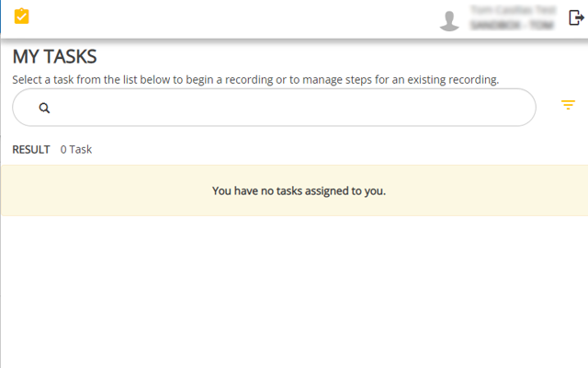Click the 0 Task result count

pos(76,149)
